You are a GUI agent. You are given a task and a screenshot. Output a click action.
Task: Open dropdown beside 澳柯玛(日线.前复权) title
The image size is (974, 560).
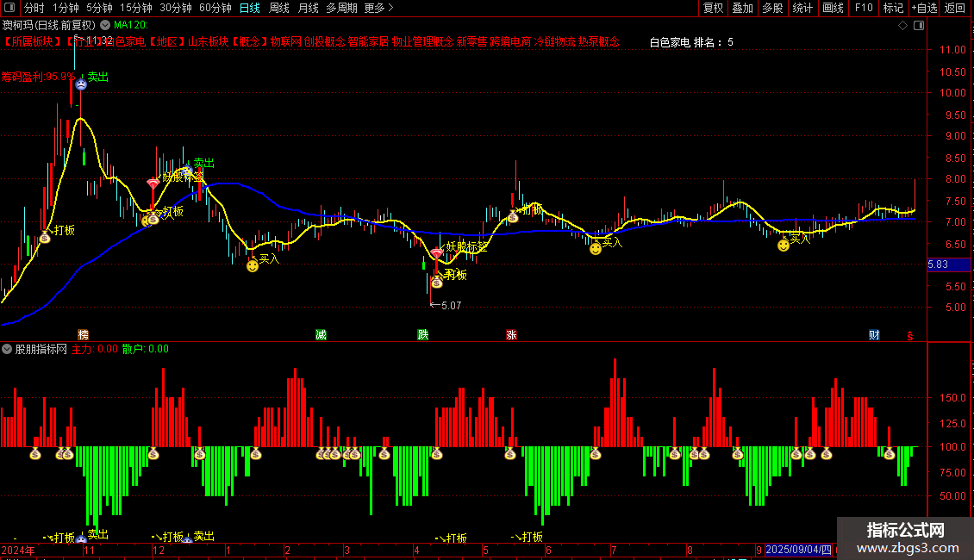[105, 25]
